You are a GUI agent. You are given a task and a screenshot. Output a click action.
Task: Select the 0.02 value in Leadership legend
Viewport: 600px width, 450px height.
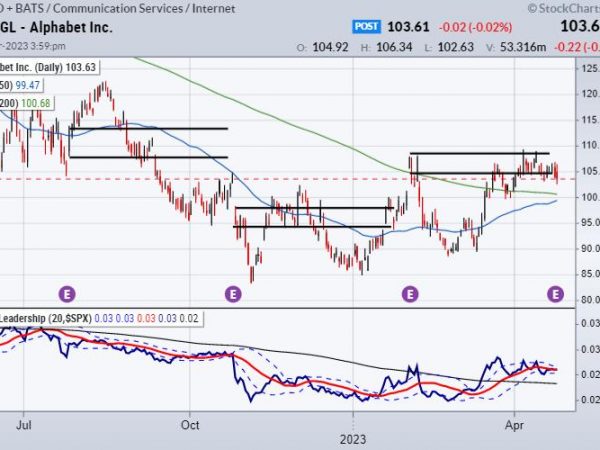point(189,318)
